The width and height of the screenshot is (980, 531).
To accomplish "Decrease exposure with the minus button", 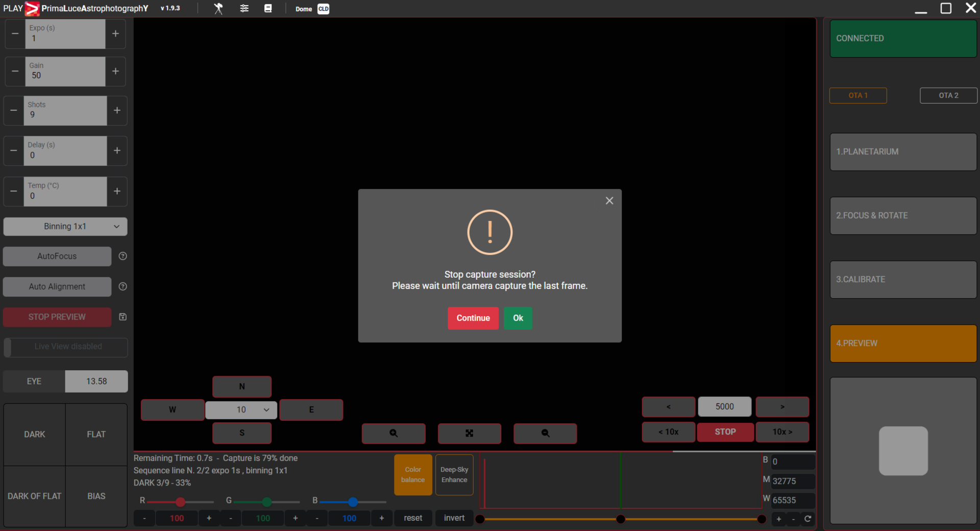I will (x=15, y=34).
